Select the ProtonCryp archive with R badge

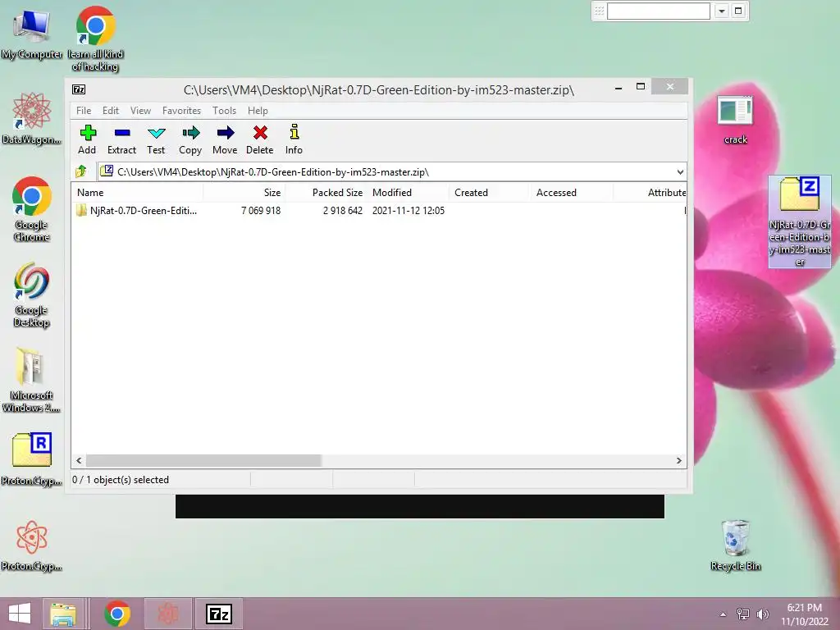[x=32, y=459]
